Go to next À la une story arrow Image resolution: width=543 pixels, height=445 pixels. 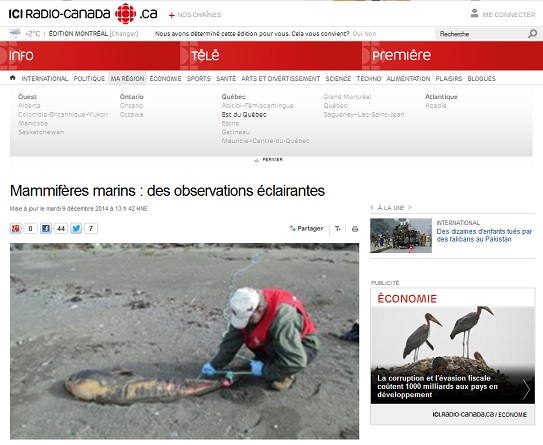click(410, 207)
